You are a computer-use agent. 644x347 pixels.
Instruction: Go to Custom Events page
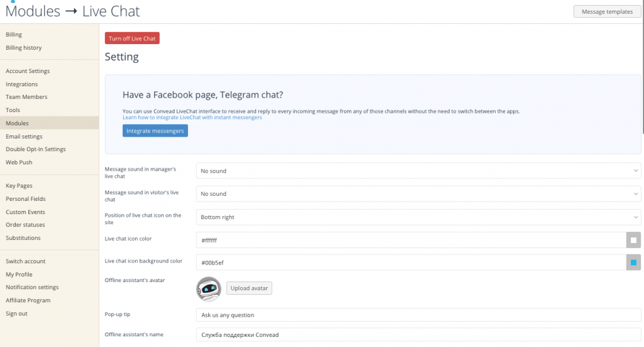click(x=25, y=212)
